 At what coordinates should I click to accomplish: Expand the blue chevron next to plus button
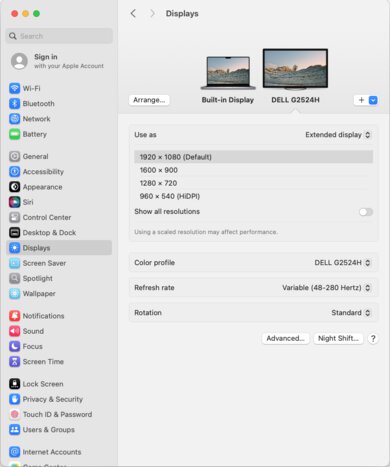point(373,100)
